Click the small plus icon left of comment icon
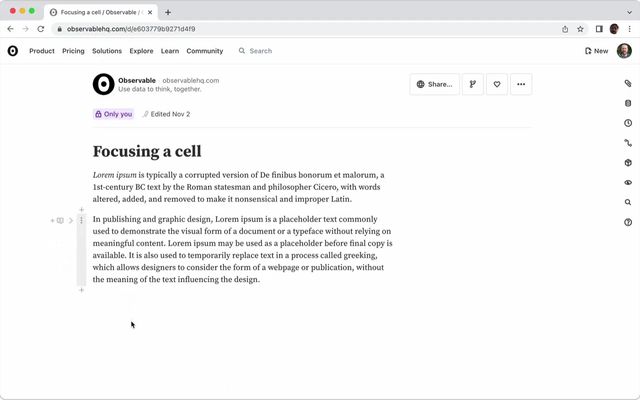640x400 pixels. (x=52, y=221)
